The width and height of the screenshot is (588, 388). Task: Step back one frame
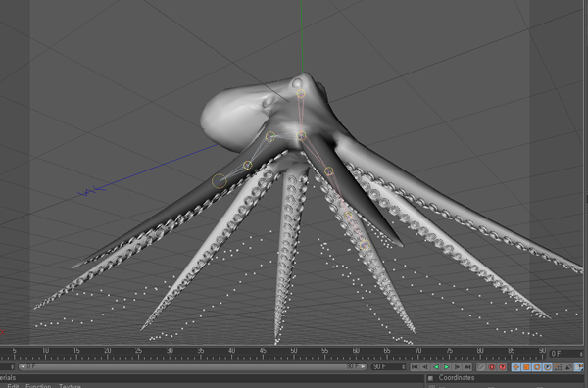point(425,367)
